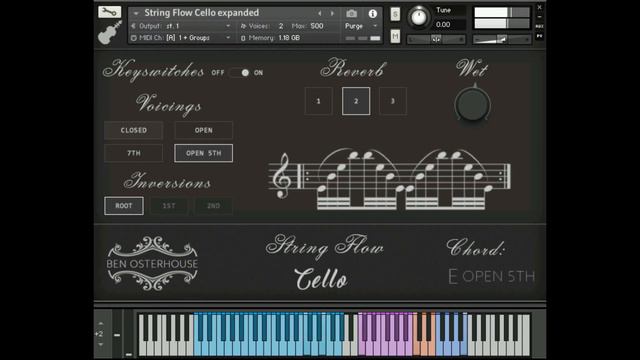This screenshot has height=360, width=640.
Task: Shift keyboard octave up arrow
Action: pyautogui.click(x=101, y=324)
